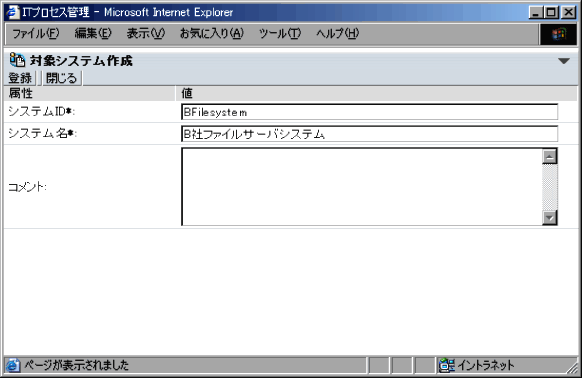The height and width of the screenshot is (378, 582).
Task: Maximize the Internet Explorer window
Action: click(x=551, y=12)
